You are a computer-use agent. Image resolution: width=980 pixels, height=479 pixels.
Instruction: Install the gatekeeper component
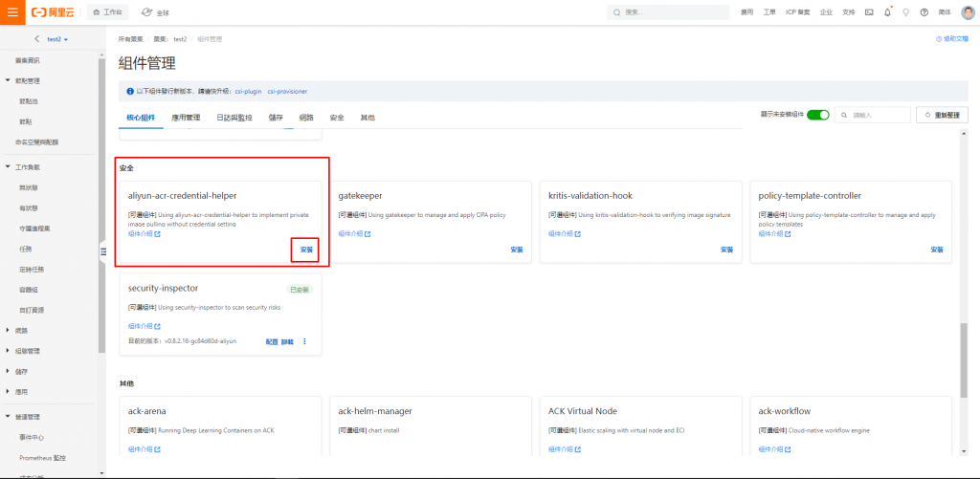[516, 250]
